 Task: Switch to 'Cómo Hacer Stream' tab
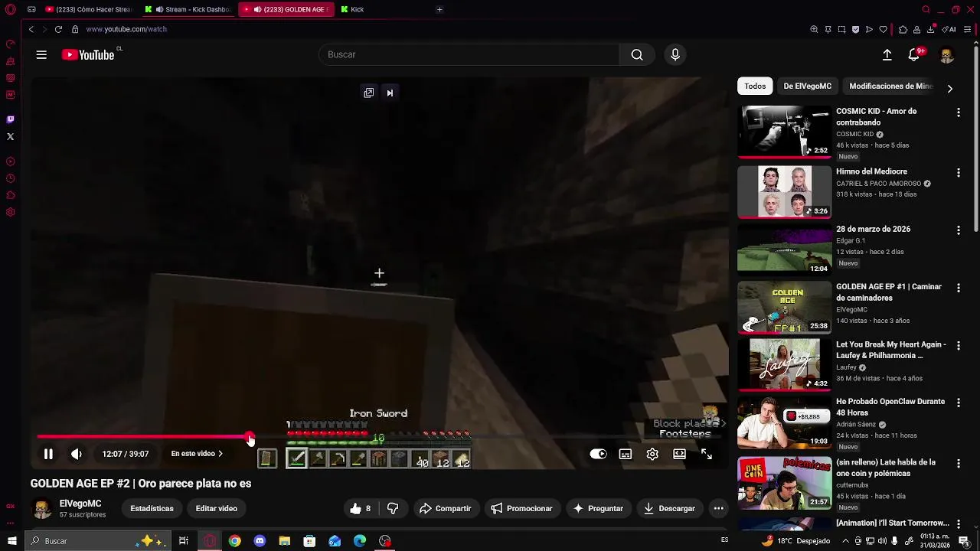(88, 9)
